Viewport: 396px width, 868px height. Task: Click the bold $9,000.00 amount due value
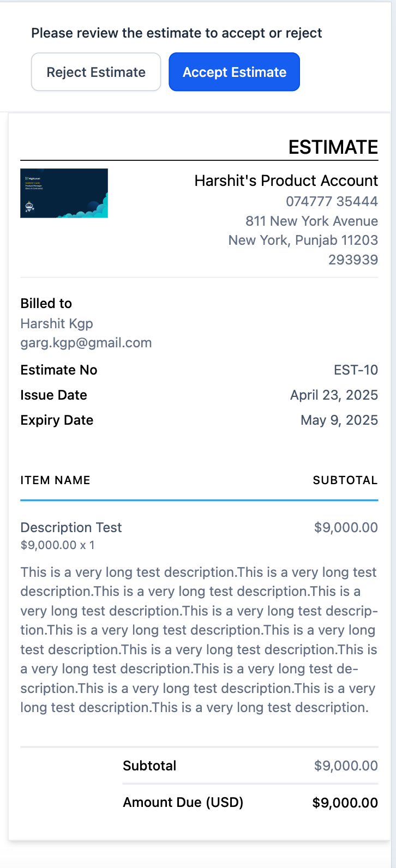point(345,803)
